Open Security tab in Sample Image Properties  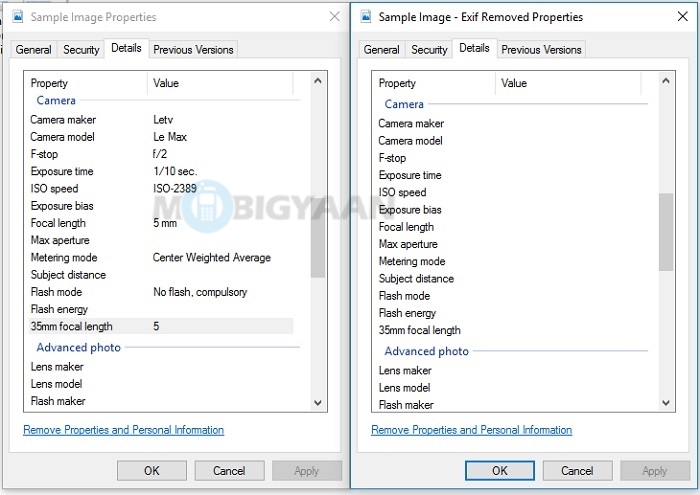[81, 50]
